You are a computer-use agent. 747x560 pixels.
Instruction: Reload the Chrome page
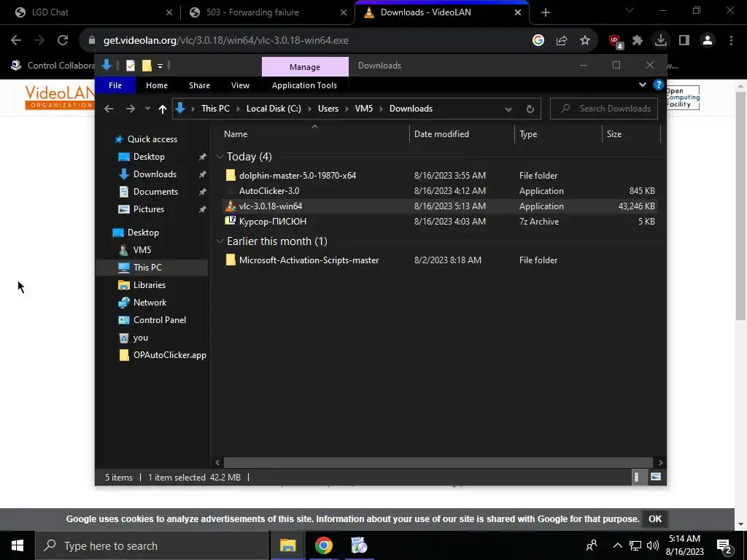click(x=63, y=40)
